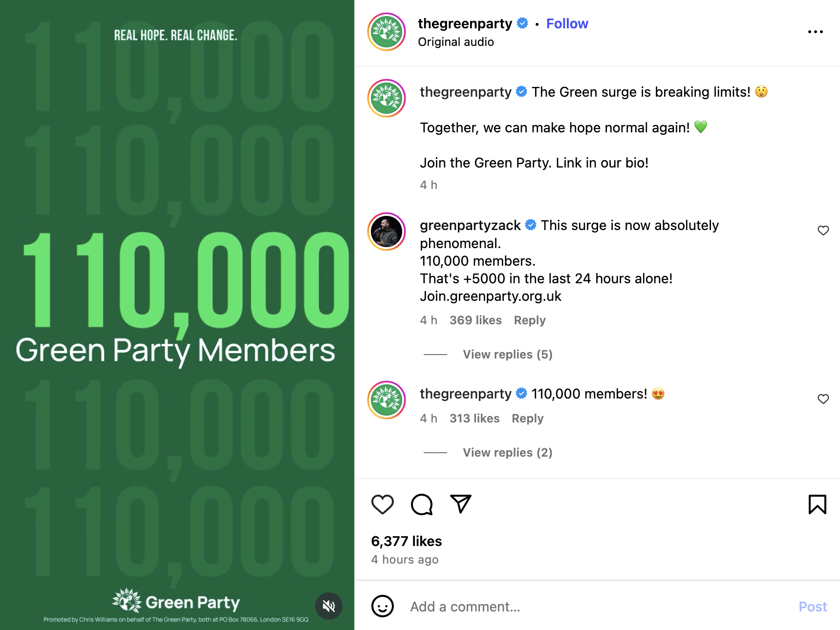Expand View replies (2) thread
This screenshot has height=630, width=840.
[507, 453]
